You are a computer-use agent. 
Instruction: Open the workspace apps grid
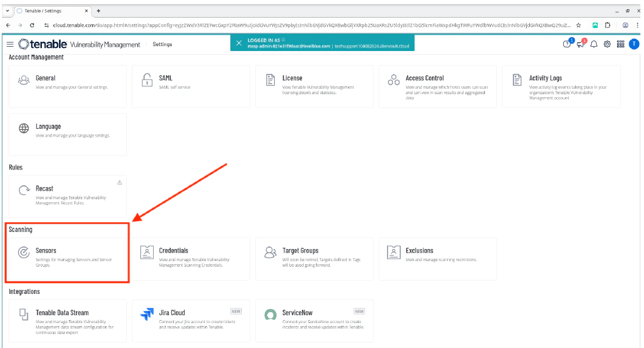pos(620,44)
